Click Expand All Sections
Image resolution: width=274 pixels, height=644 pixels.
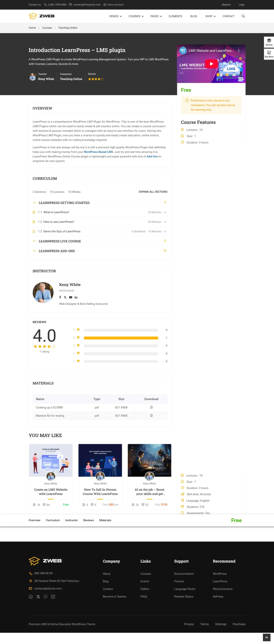[153, 192]
